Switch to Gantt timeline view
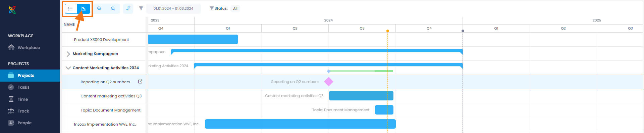 [x=84, y=8]
